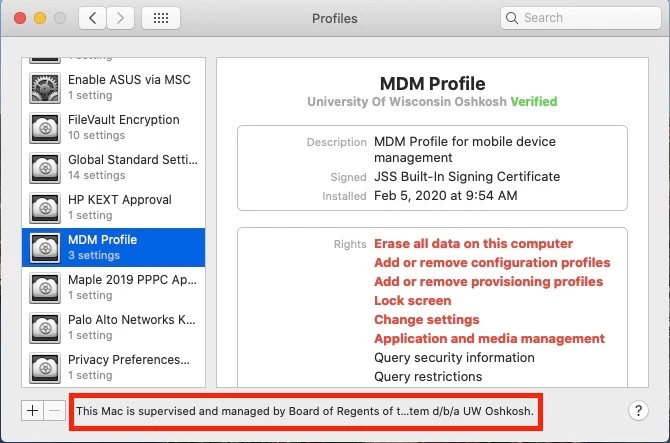Open help with the question mark button

(638, 411)
